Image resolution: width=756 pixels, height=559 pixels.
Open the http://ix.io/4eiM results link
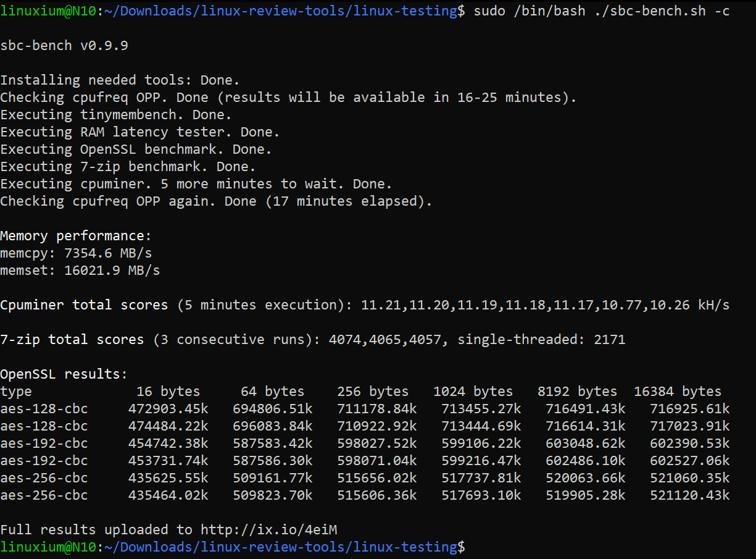(269, 529)
